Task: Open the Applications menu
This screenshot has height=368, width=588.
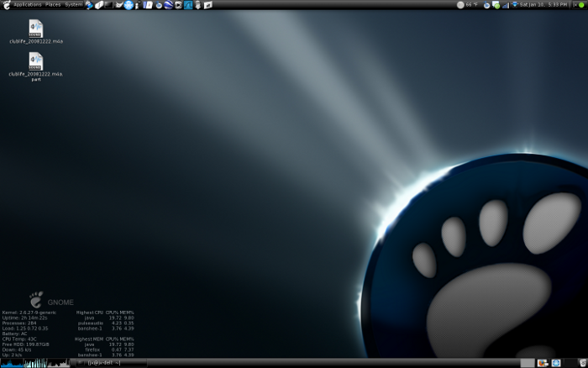Action: [28, 5]
